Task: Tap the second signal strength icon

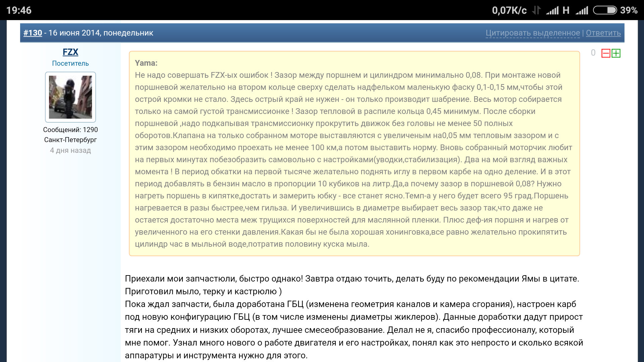Action: pyautogui.click(x=582, y=10)
